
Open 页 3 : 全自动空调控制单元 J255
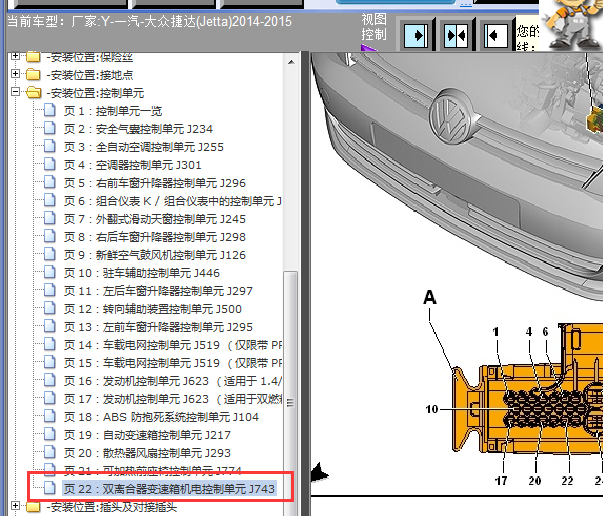(x=143, y=147)
